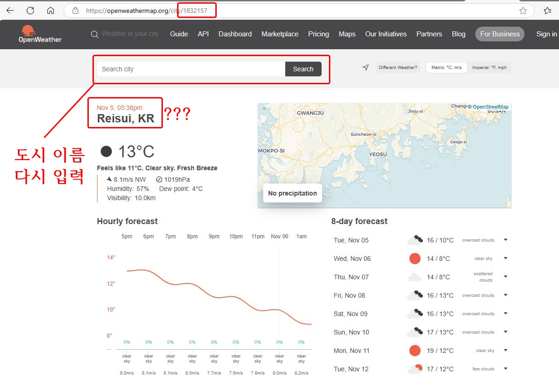The image size is (559, 392).
Task: Click the Reisui, KR city heading
Action: (x=126, y=118)
